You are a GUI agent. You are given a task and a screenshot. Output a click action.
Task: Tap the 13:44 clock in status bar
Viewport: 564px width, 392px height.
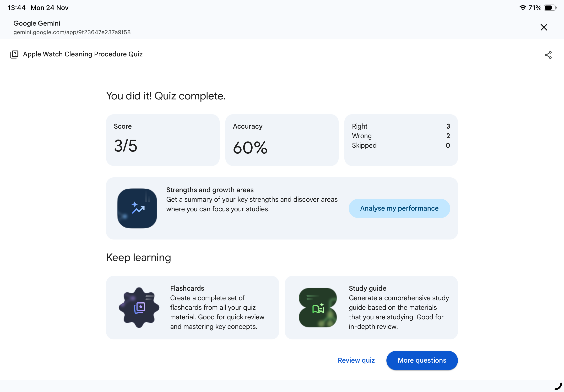pos(16,8)
